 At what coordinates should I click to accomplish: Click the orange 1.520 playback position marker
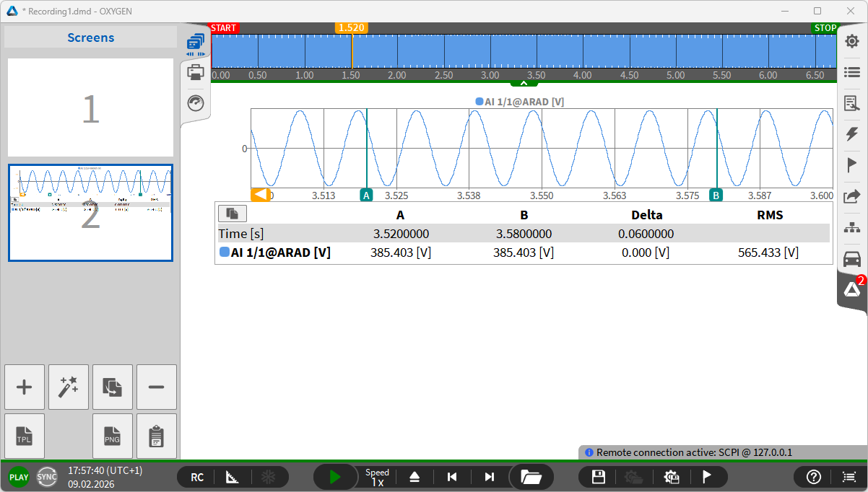(x=352, y=28)
